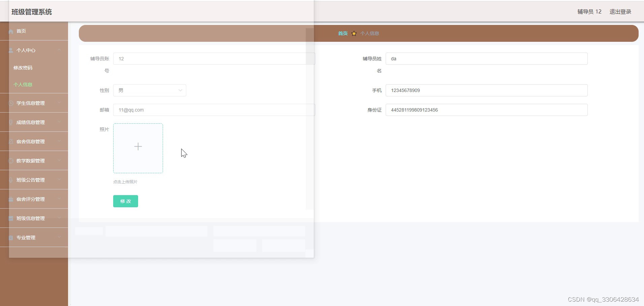Click the icon beside 教学数据管理
Image resolution: width=644 pixels, height=306 pixels.
(11, 161)
